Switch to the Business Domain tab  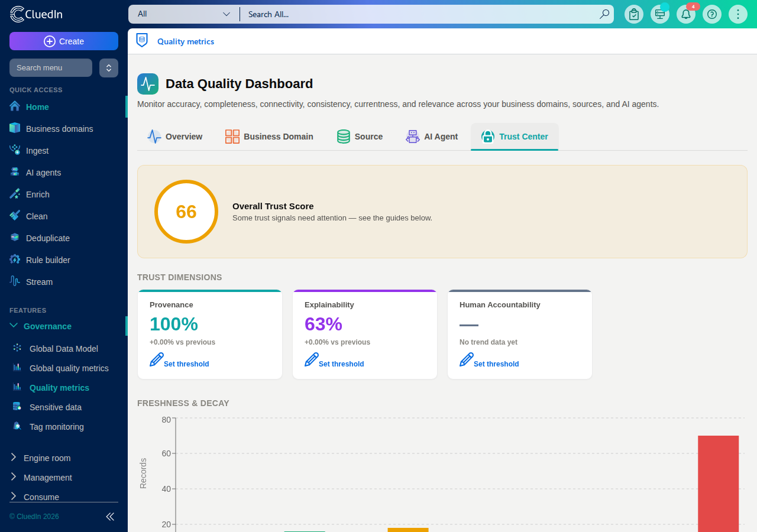pos(269,137)
